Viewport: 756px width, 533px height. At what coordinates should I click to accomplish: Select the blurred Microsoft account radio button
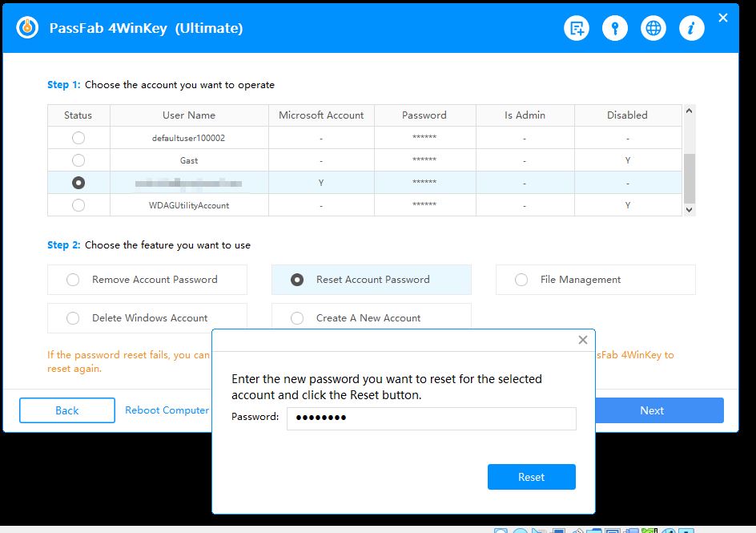point(78,183)
